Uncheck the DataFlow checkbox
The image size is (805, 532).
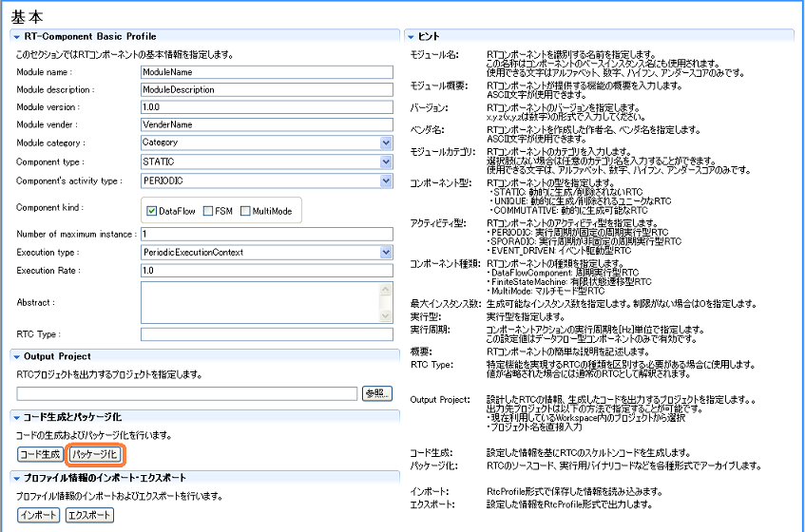click(x=151, y=211)
